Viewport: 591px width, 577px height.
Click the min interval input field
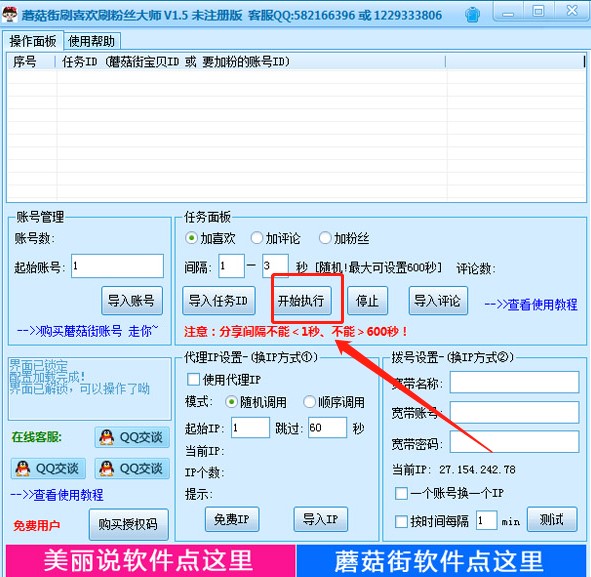coord(487,521)
